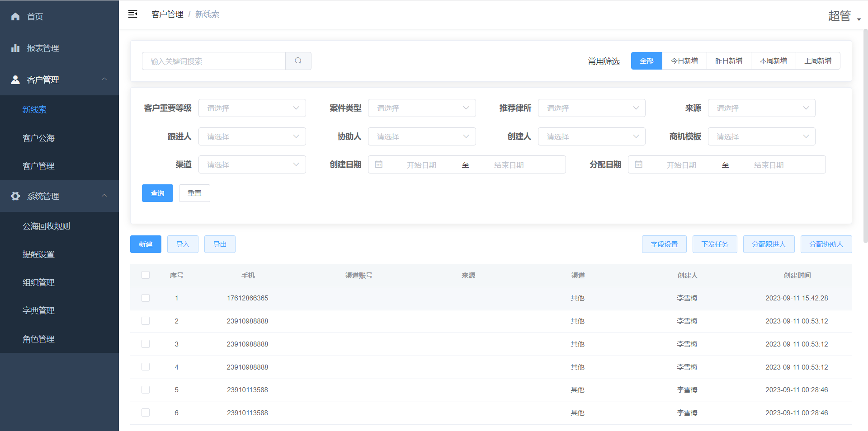Click the vertical page scrollbar

pyautogui.click(x=865, y=136)
